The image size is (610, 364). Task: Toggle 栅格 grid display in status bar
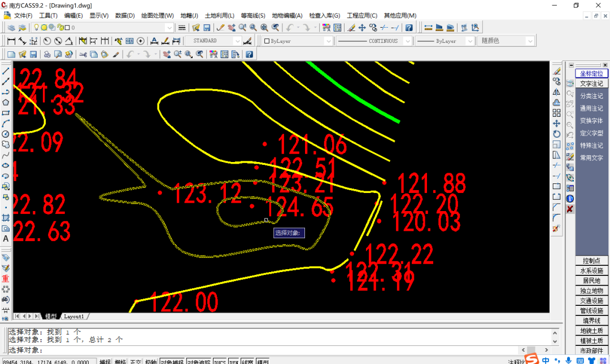pyautogui.click(x=120, y=362)
